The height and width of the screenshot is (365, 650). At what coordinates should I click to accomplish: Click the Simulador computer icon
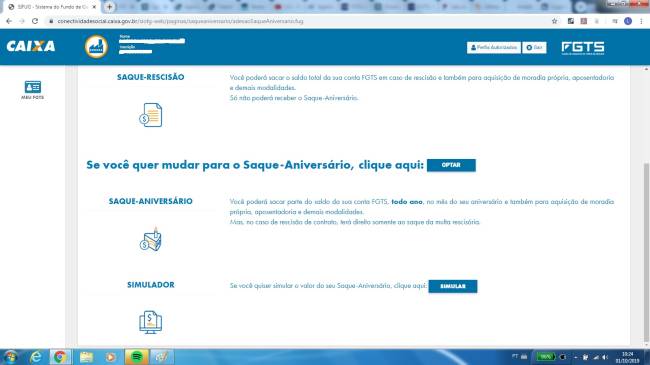[150, 322]
